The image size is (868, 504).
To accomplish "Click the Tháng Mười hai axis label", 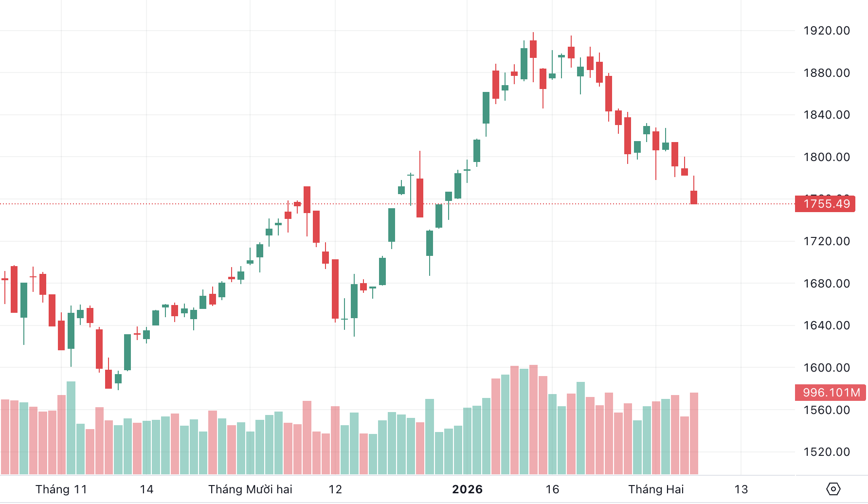I will coord(250,489).
